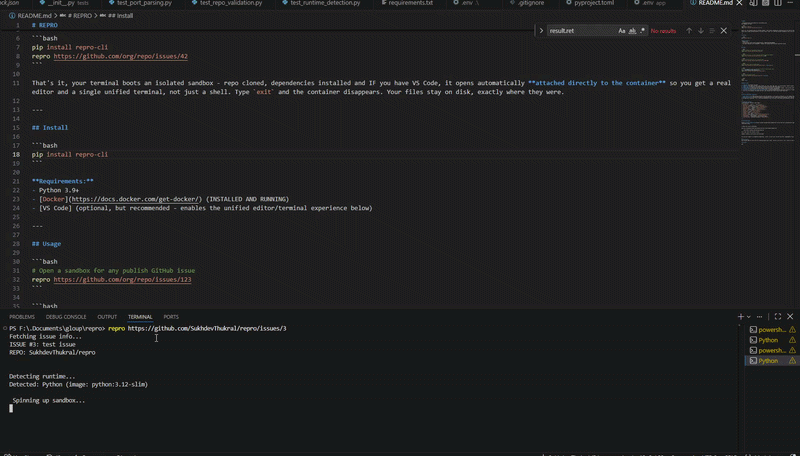The height and width of the screenshot is (456, 800).
Task: Open the terminal launch profile dropdown arrow
Action: [x=749, y=317]
